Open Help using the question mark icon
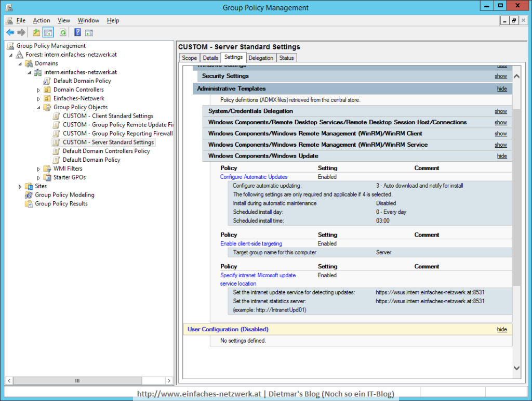532x401 pixels. (x=76, y=32)
